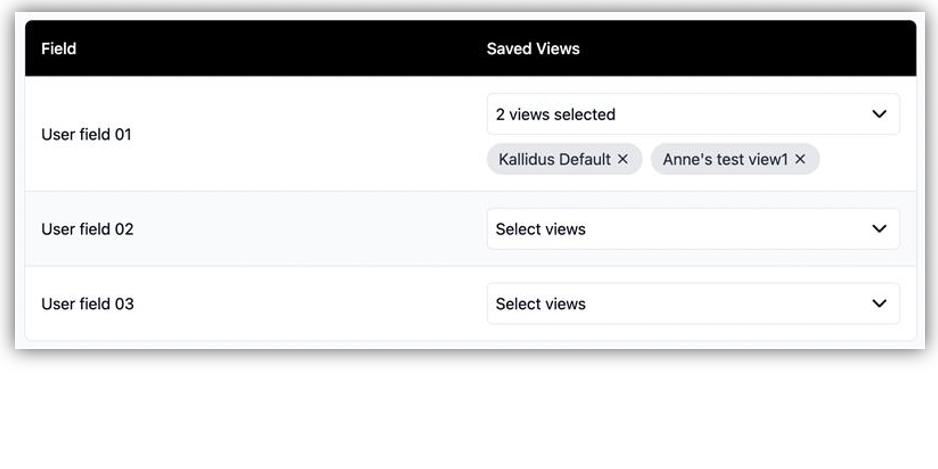Screen dimensions: 938x469
Task: Click the Anne's test view1 chip text
Action: [x=725, y=159]
